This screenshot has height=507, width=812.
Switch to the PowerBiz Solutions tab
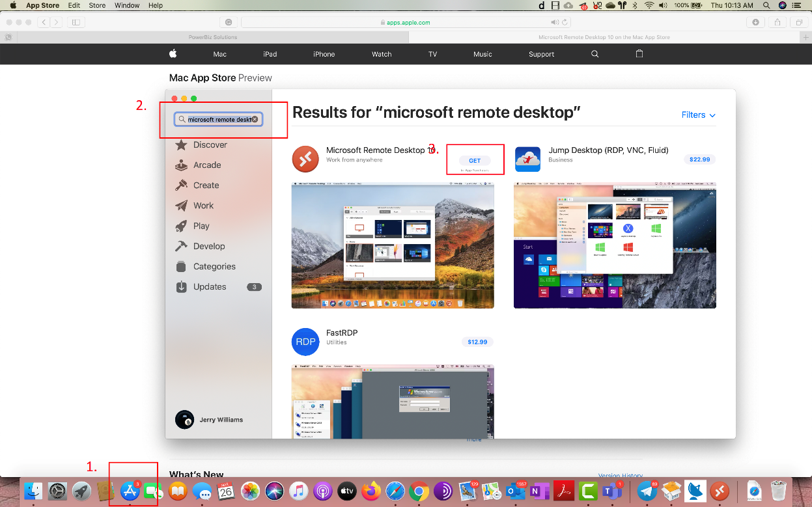[213, 37]
